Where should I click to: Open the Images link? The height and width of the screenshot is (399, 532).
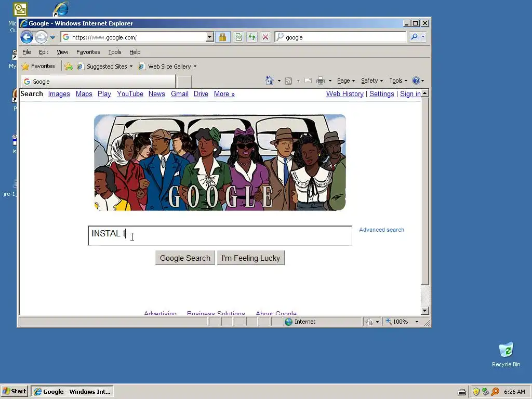pyautogui.click(x=59, y=94)
